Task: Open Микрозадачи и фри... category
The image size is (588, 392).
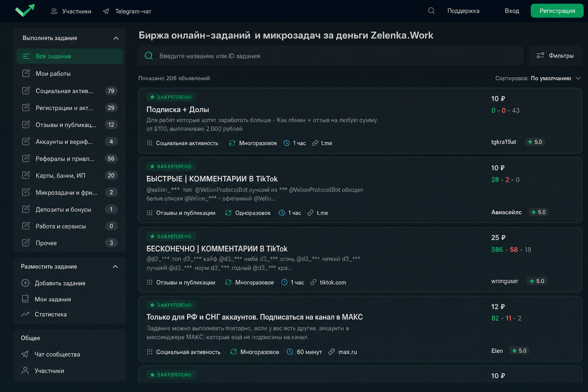Action: (x=70, y=192)
